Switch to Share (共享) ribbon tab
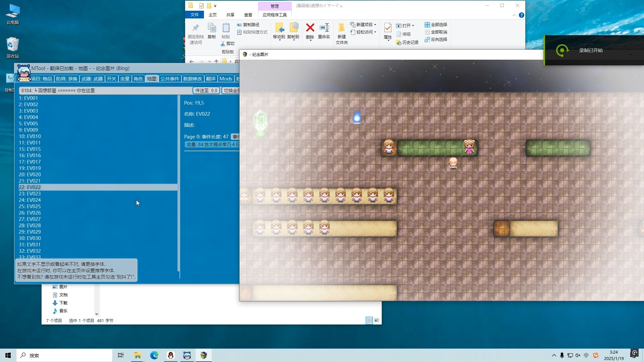The height and width of the screenshot is (362, 644). click(230, 15)
